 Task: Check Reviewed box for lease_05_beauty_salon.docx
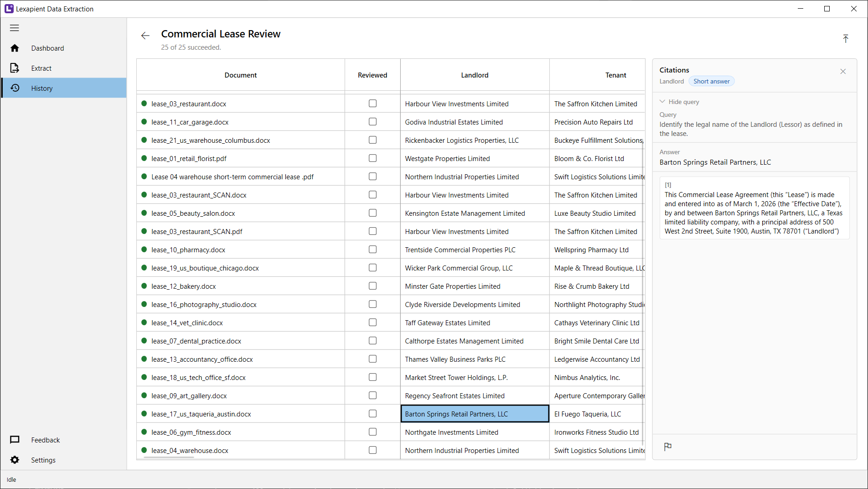click(x=372, y=213)
